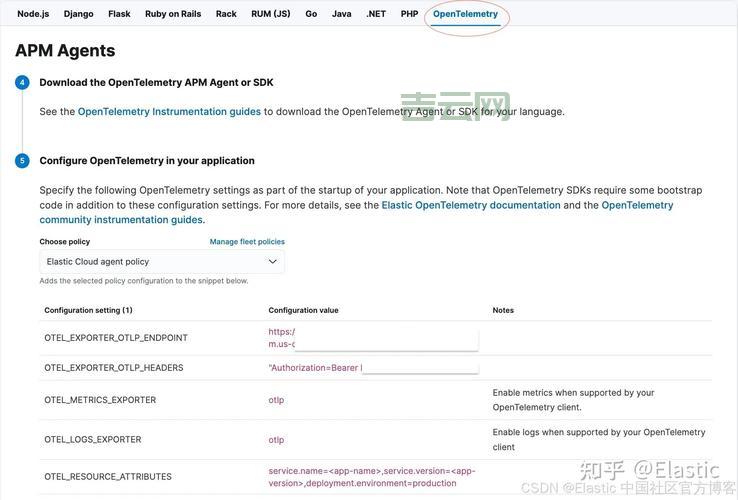Click the https endpoint configuration value
Screen dimensions: 738x500
click(281, 338)
